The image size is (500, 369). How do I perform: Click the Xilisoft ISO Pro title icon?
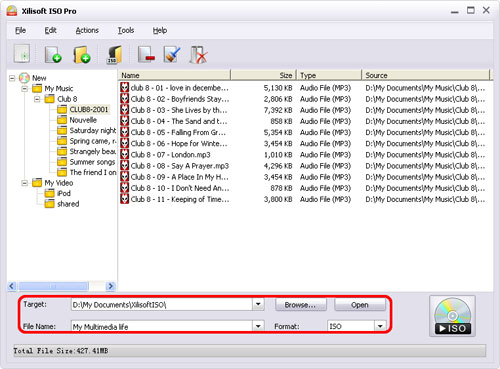12,10
